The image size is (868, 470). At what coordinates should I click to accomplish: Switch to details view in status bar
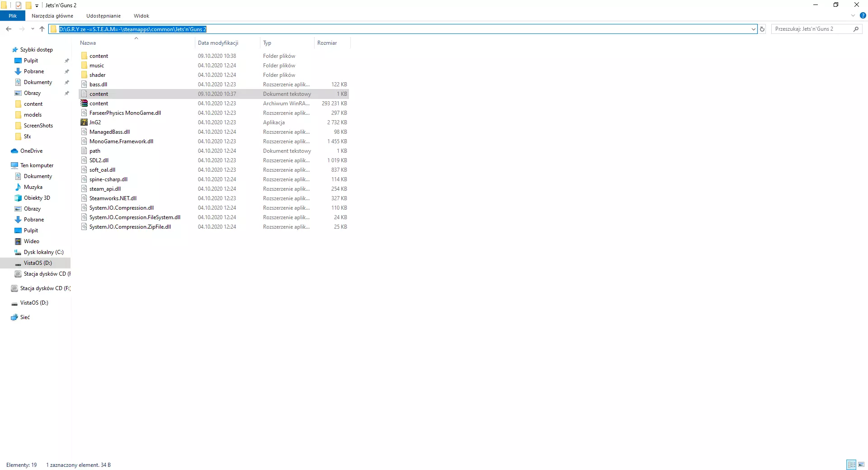pos(851,465)
